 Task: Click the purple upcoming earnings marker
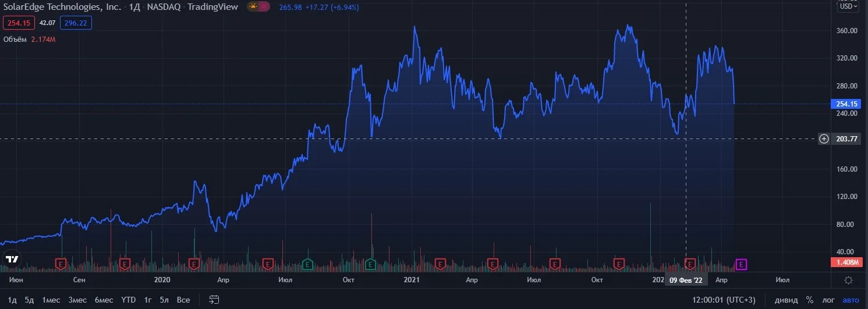pyautogui.click(x=742, y=265)
